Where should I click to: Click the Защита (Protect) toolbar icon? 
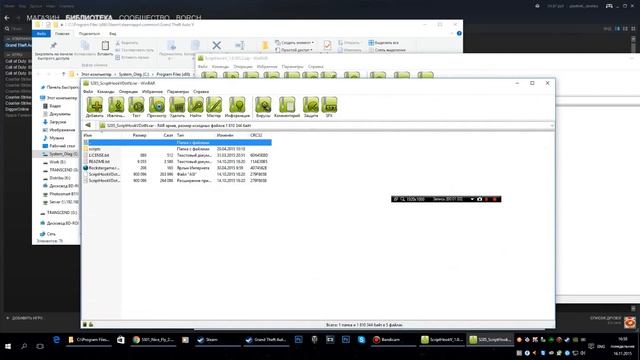click(x=311, y=107)
